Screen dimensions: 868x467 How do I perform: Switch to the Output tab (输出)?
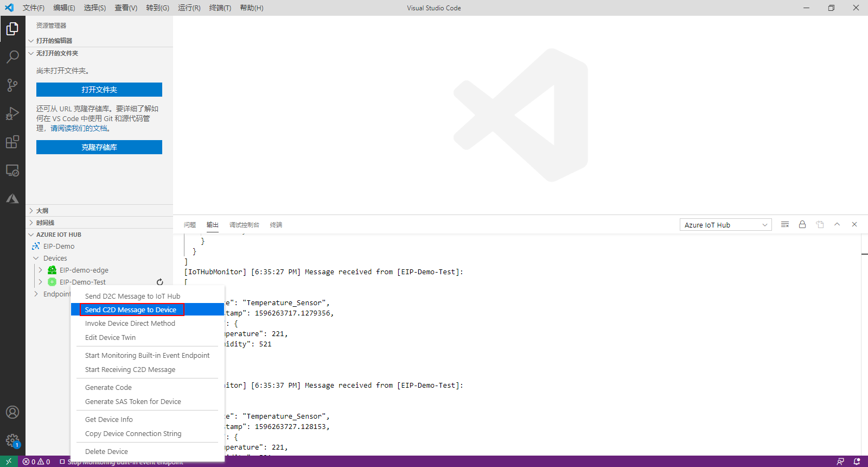[213, 225]
